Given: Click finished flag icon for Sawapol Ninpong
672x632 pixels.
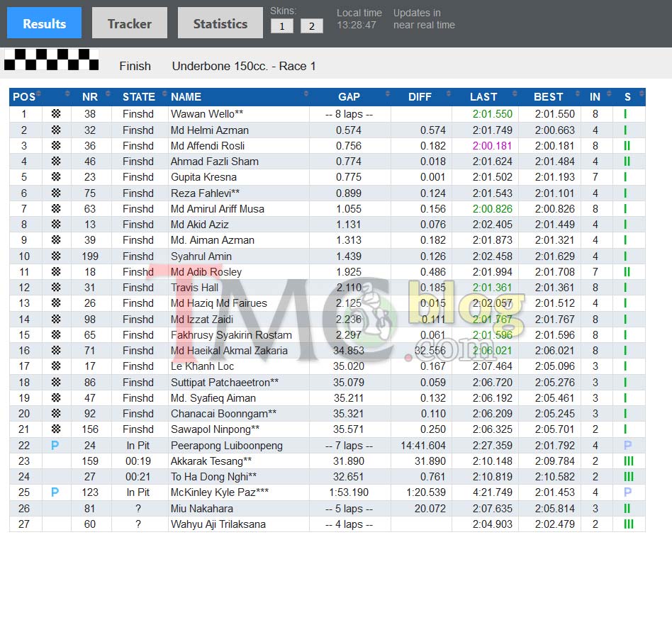Looking at the screenshot, I should click(56, 429).
